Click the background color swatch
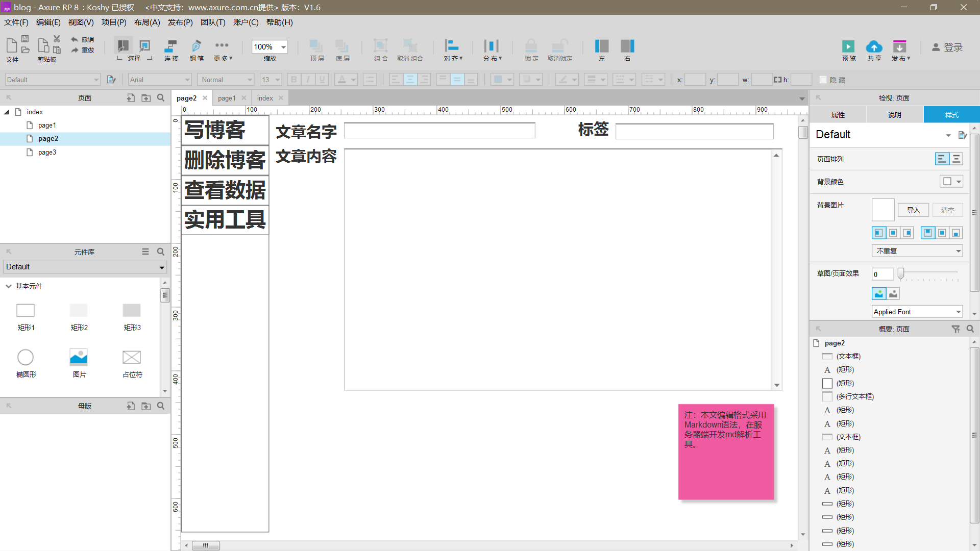 947,182
